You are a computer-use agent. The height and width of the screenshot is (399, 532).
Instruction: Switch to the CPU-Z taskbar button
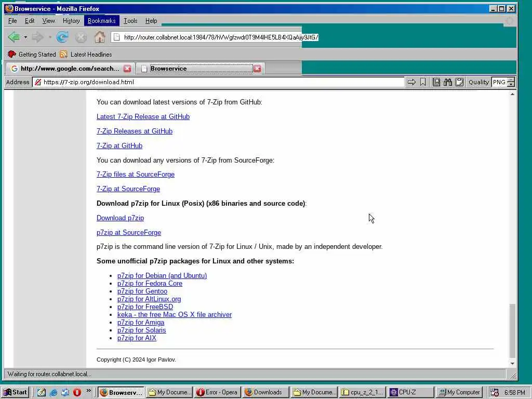pos(410,392)
